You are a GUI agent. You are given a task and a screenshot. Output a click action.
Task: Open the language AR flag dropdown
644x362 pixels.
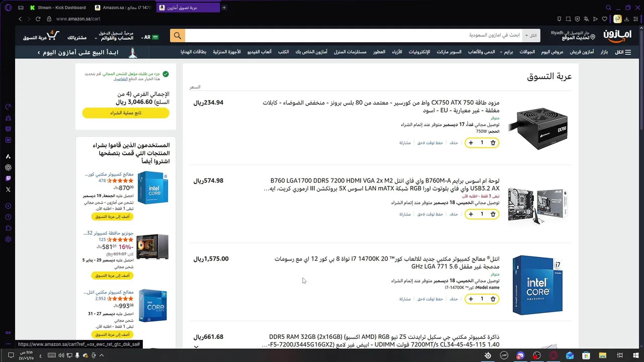(x=150, y=37)
